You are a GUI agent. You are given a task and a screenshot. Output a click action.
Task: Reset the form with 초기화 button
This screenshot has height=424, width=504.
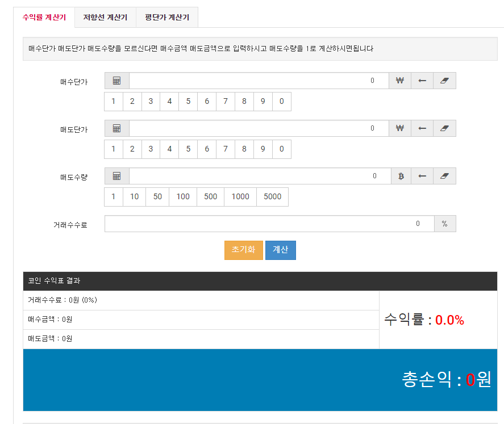point(243,250)
